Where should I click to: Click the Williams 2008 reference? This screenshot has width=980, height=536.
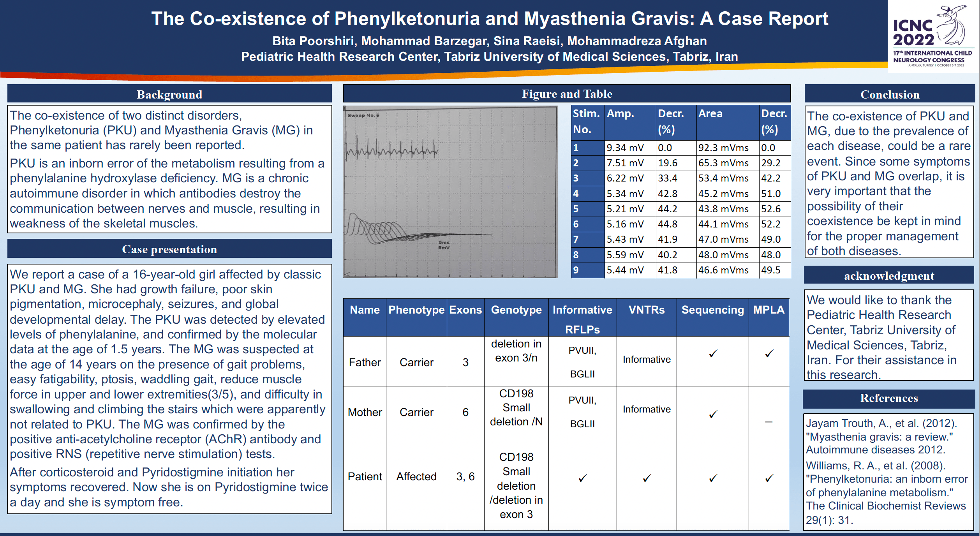click(887, 493)
